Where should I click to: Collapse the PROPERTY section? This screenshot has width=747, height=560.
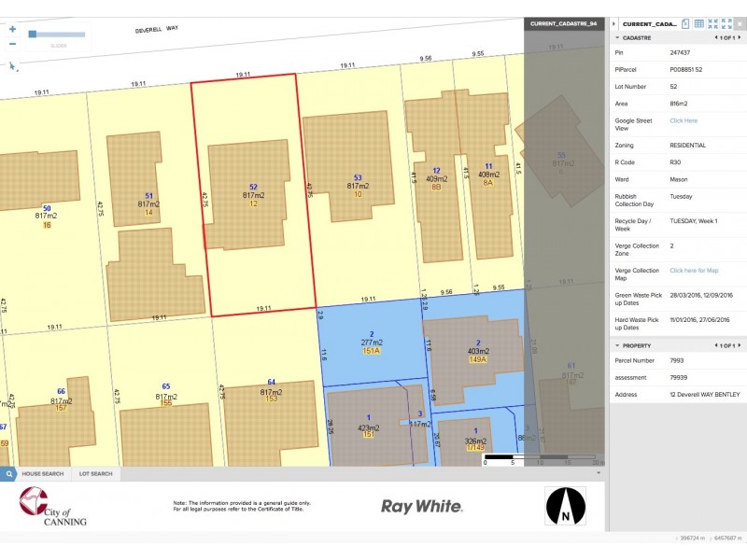(x=617, y=345)
